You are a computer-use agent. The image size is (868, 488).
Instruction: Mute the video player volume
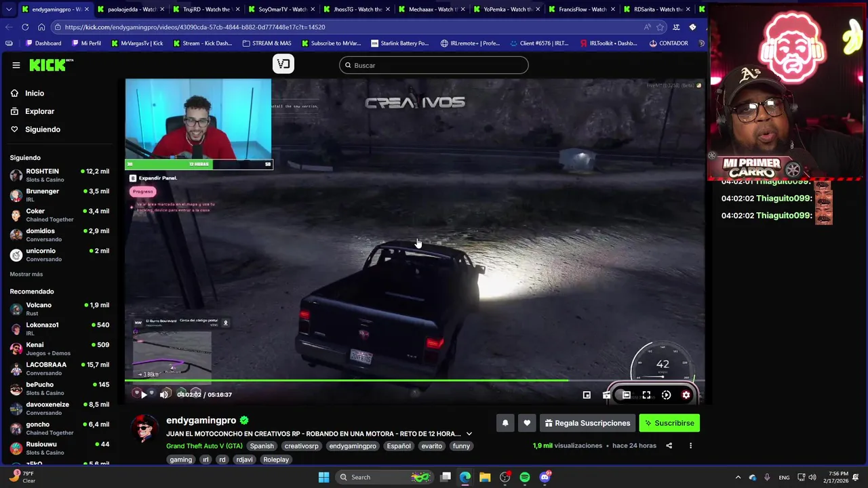(163, 394)
